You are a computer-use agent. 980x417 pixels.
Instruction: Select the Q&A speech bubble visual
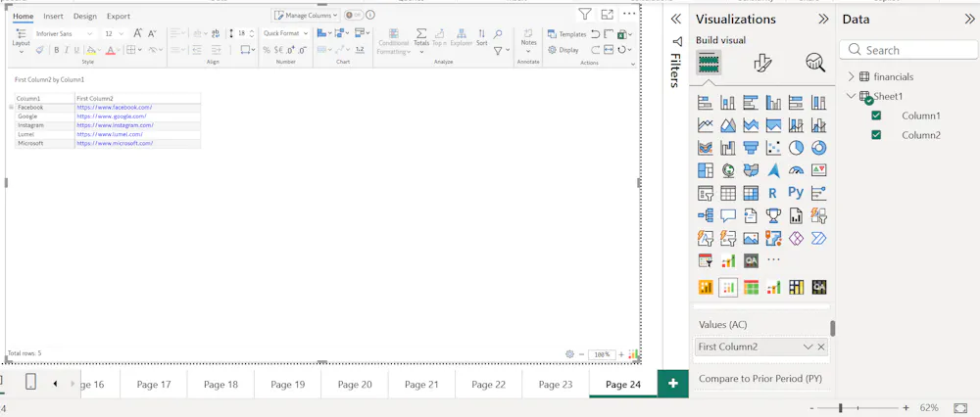[x=727, y=216]
